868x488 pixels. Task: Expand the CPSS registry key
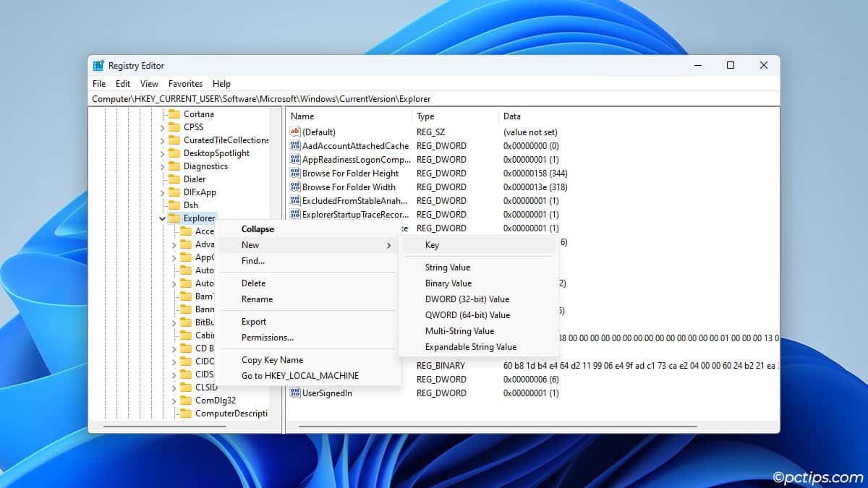[162, 127]
